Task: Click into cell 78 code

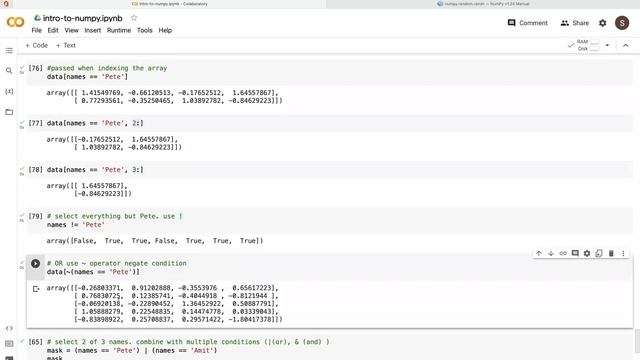Action: coord(95,170)
